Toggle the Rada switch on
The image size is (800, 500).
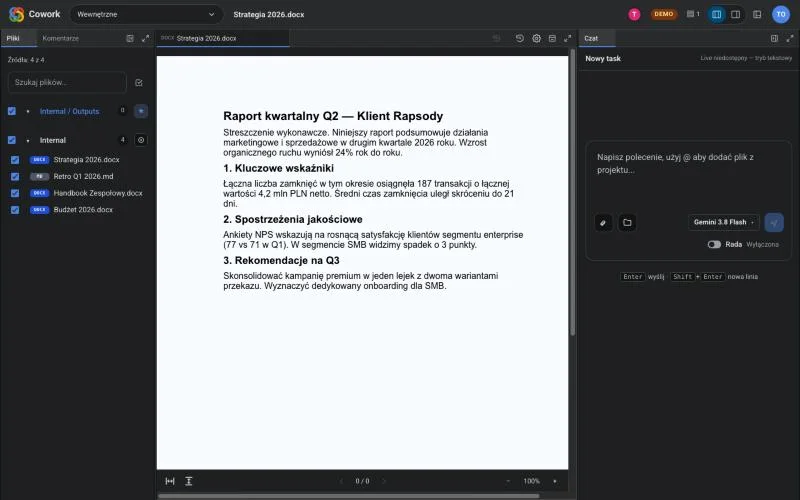(714, 244)
